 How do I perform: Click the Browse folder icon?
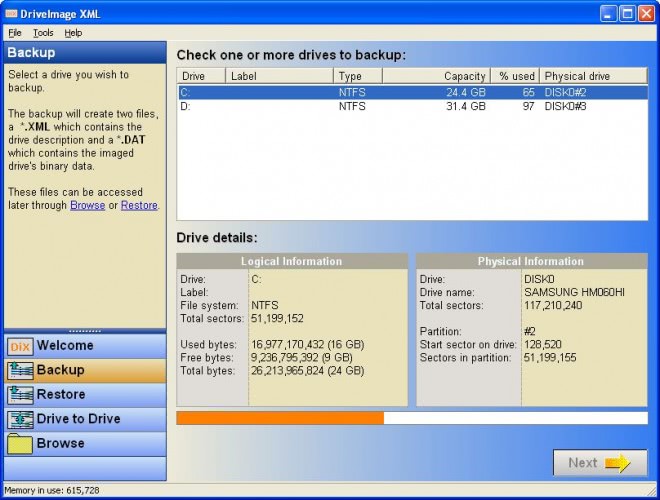(20, 444)
